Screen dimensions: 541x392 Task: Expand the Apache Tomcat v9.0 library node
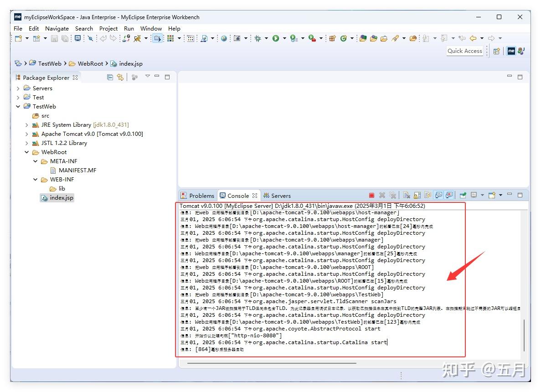click(26, 134)
